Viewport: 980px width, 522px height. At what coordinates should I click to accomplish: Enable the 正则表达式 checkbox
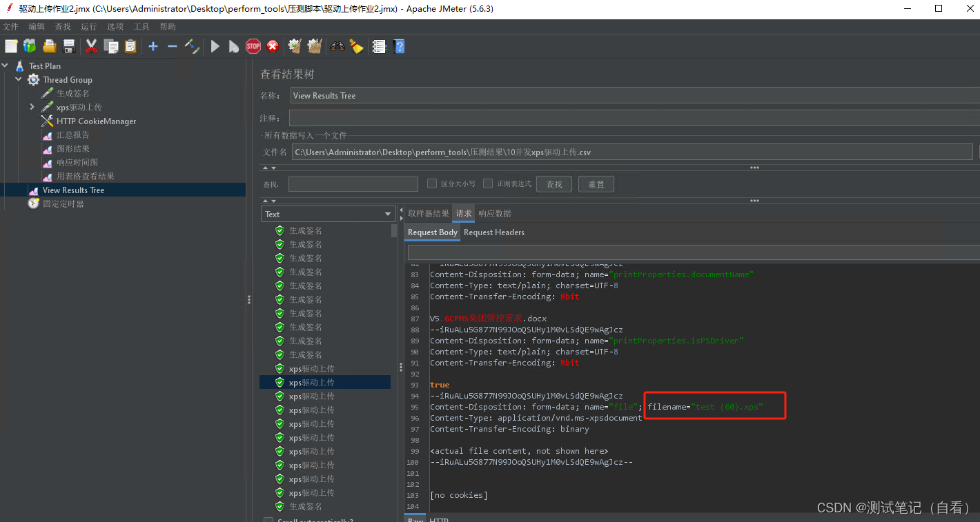coord(488,183)
